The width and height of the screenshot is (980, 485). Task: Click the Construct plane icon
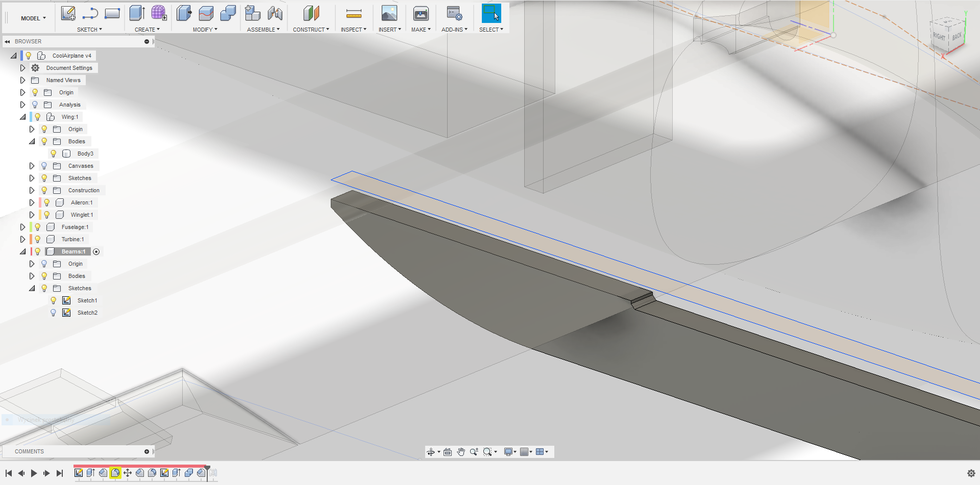(311, 13)
